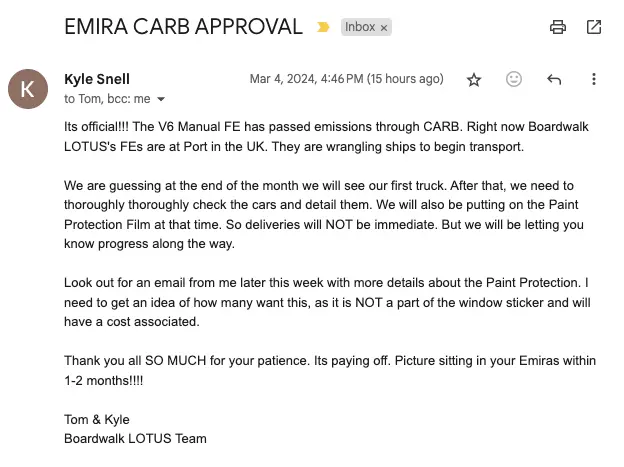Click the EMIRA CARB APPROVAL subject heading
This screenshot has height=467, width=624.
(x=183, y=27)
